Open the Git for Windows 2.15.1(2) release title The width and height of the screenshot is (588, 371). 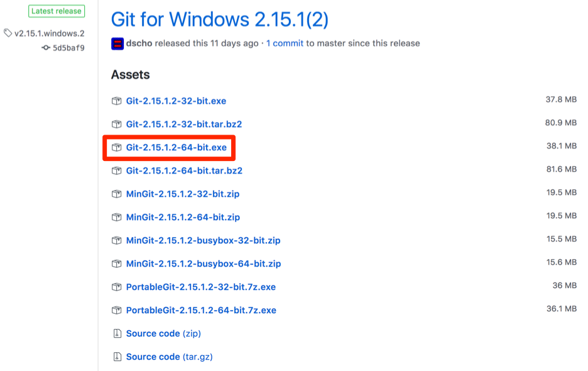220,19
